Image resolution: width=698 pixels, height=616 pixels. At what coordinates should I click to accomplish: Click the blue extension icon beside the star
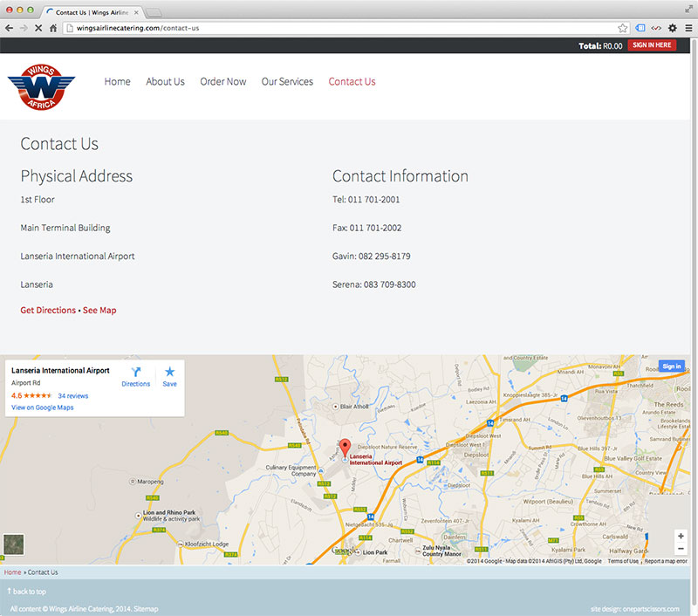[x=640, y=28]
